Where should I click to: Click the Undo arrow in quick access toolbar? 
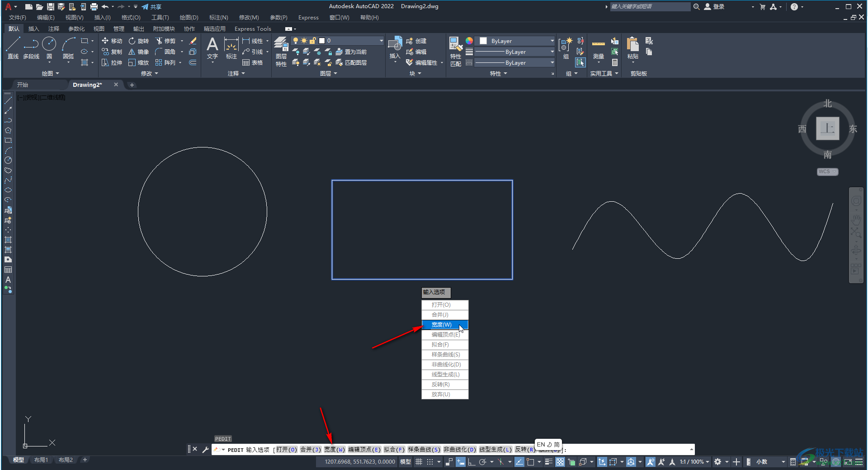(x=105, y=7)
